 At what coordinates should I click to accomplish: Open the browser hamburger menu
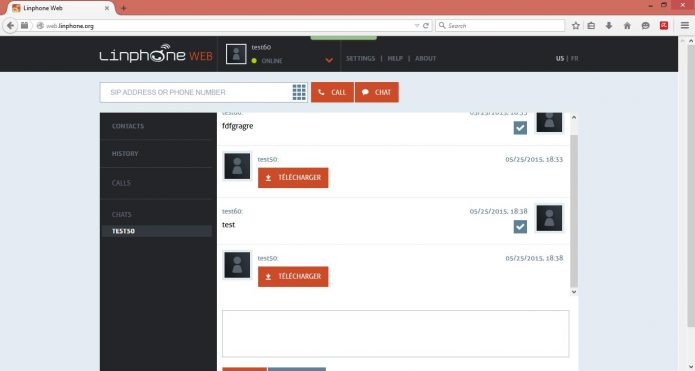tap(685, 26)
